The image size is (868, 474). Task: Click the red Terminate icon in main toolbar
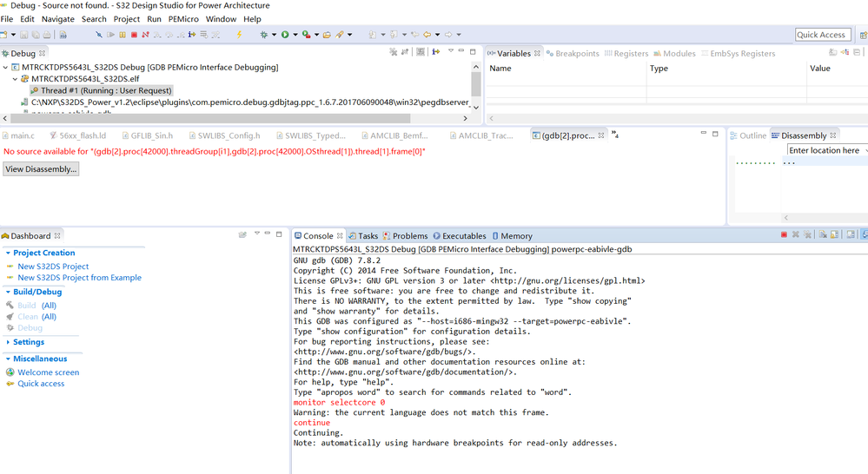[x=134, y=35]
